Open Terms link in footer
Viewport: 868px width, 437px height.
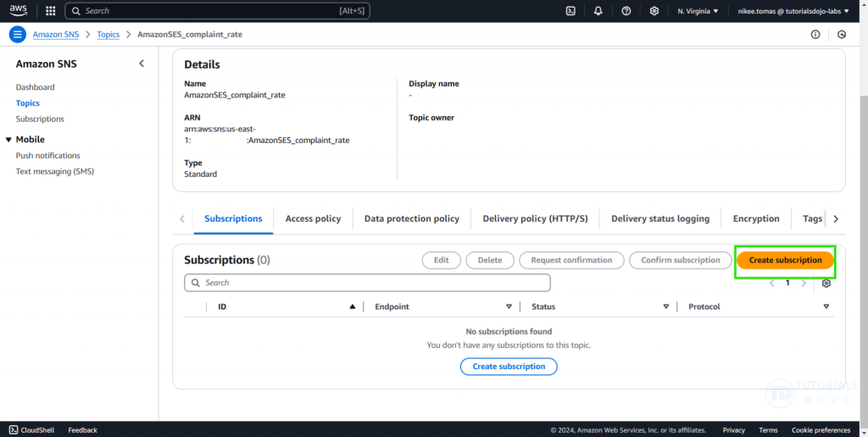[x=768, y=430]
